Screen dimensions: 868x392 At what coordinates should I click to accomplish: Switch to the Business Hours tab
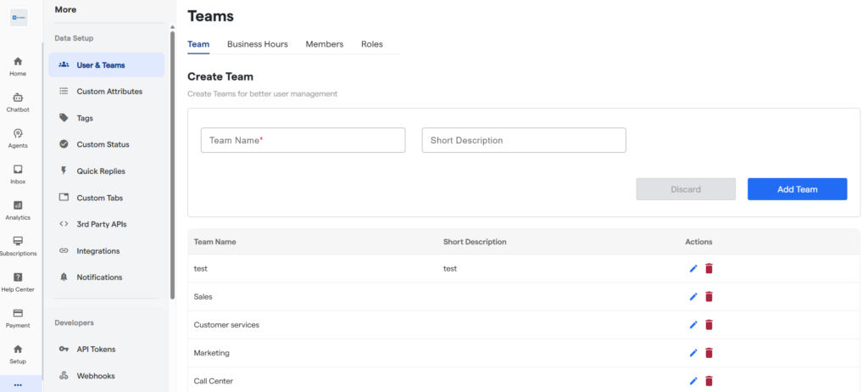click(257, 44)
